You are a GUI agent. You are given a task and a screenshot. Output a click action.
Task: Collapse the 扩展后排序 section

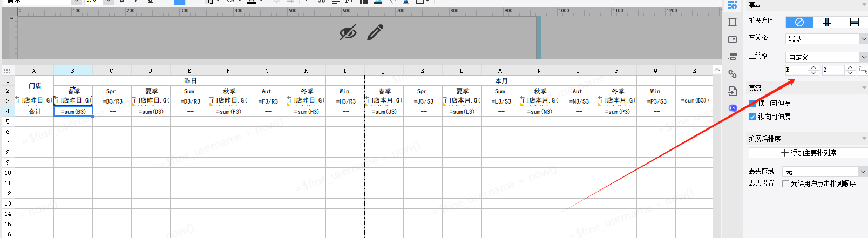click(x=864, y=139)
